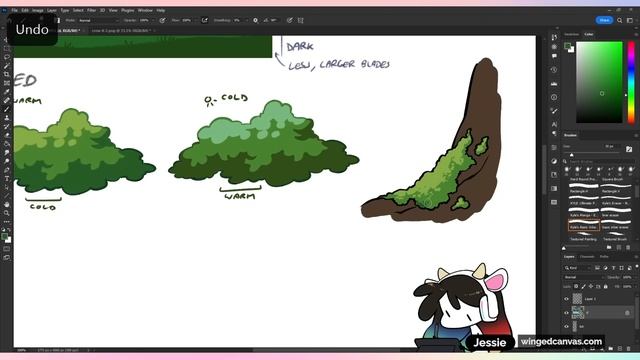Open brush blend Mode dropdown
The height and width of the screenshot is (360, 640).
click(98, 20)
